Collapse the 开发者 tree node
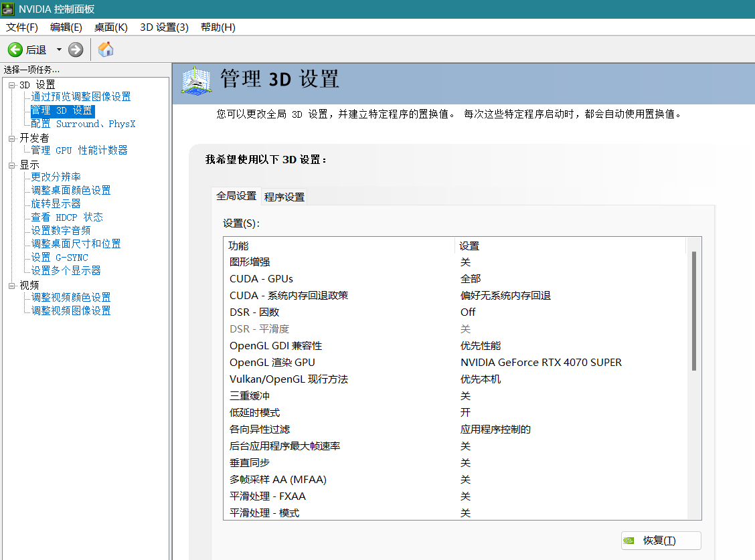This screenshot has width=755, height=560. click(11, 138)
